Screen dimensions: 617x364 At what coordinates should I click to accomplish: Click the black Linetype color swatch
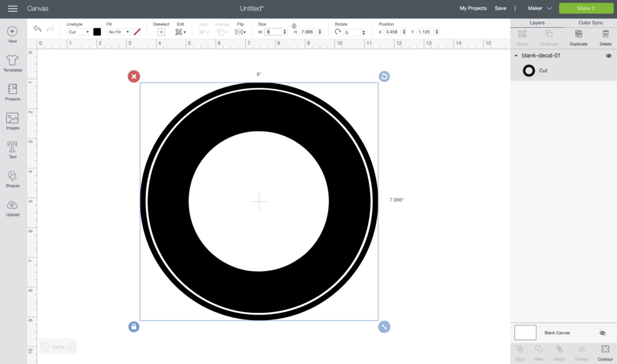point(97,32)
